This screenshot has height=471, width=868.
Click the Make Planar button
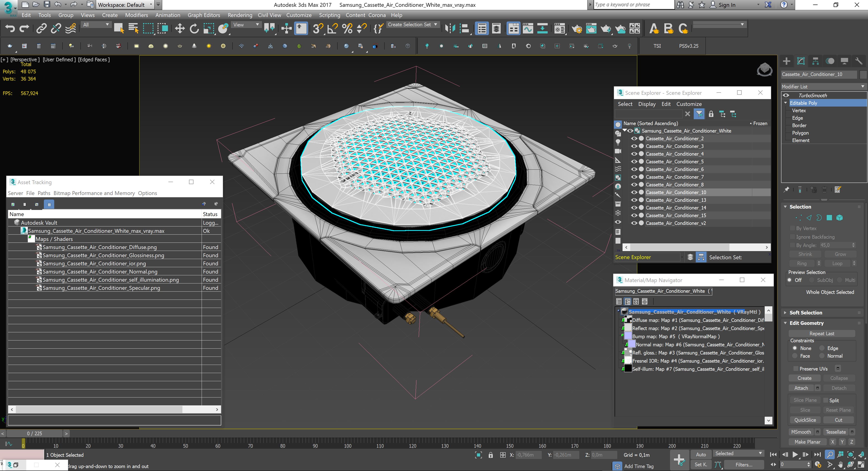[x=807, y=442]
